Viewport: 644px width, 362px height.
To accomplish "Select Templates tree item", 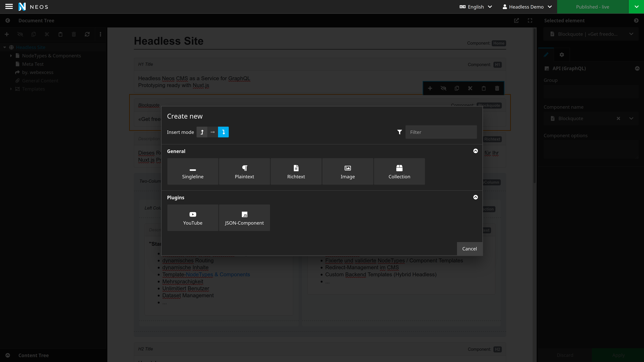I will coord(34,89).
